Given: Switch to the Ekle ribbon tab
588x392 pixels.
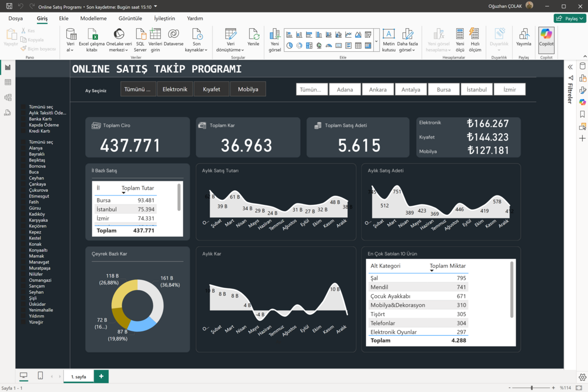Looking at the screenshot, I should (64, 18).
